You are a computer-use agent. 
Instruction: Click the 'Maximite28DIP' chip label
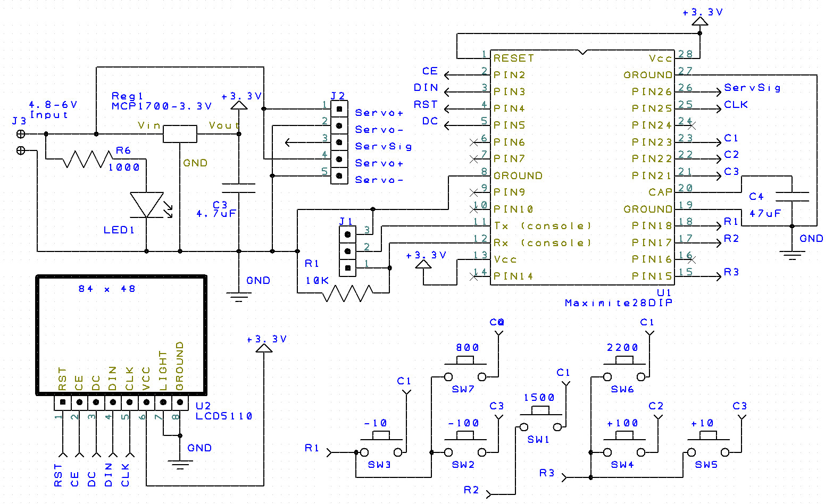(x=619, y=303)
